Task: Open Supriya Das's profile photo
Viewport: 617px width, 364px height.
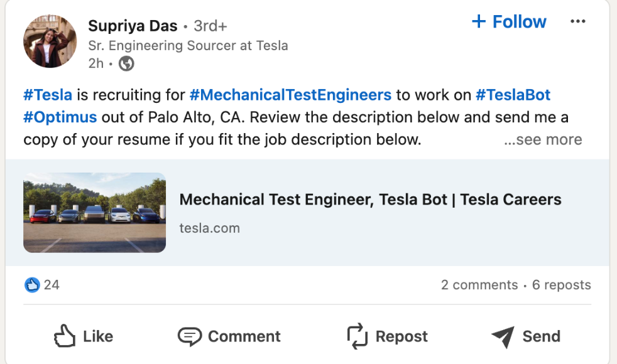Action: 50,41
